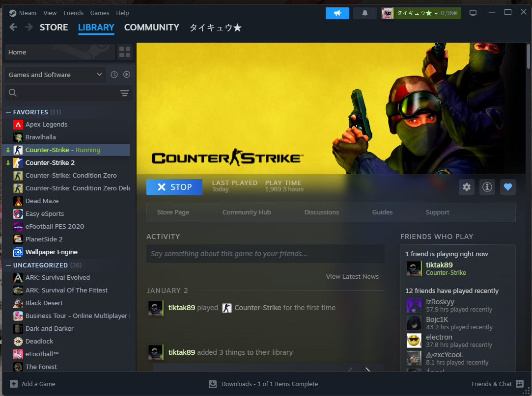
Task: Click the announcements megaphone icon
Action: coord(337,13)
